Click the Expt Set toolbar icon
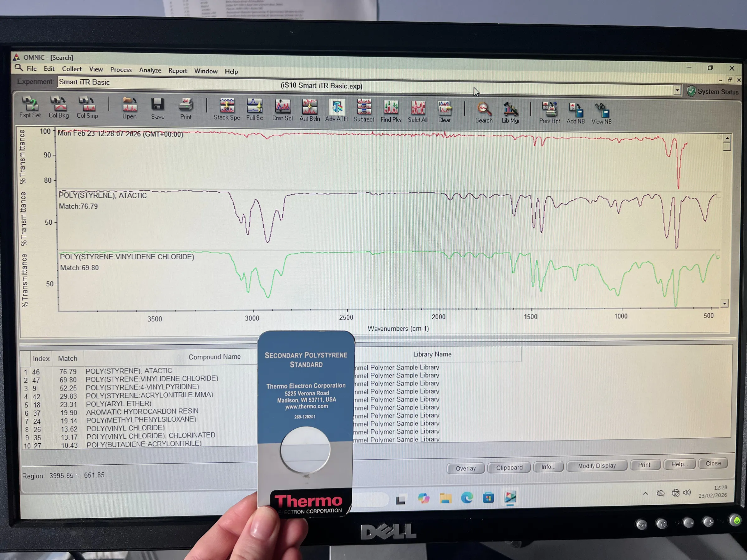This screenshot has width=747, height=560. pos(30,107)
